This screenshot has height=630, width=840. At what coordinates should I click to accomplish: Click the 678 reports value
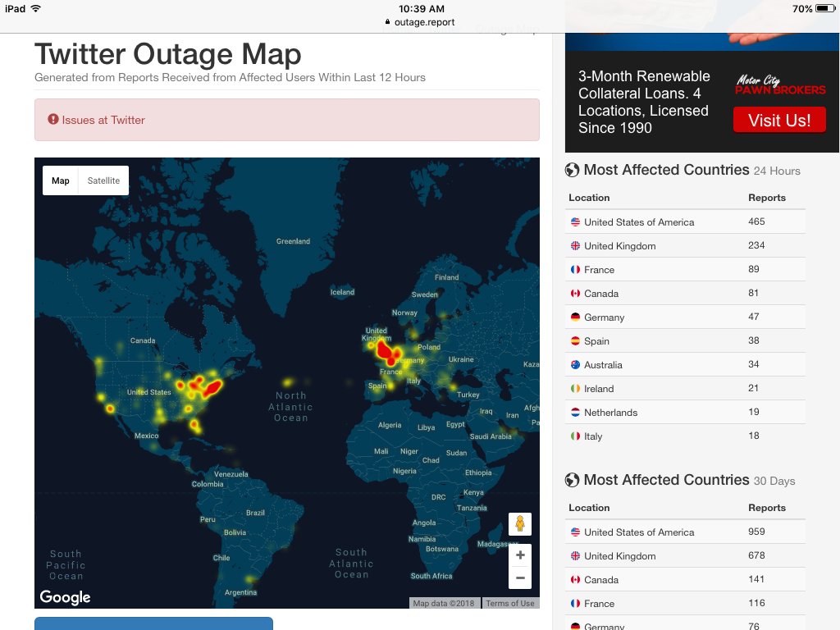(756, 555)
